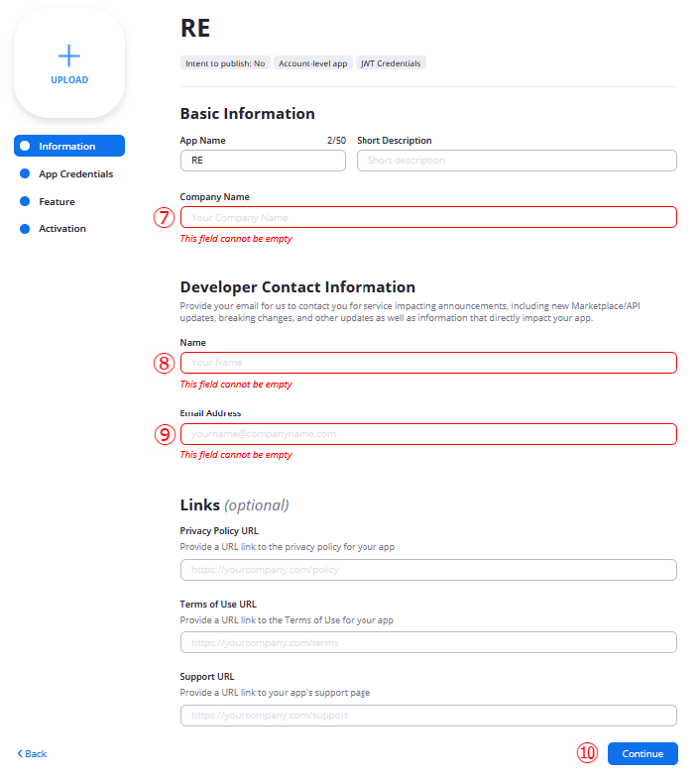The width and height of the screenshot is (700, 776).
Task: Go to the Feature step in the sidebar
Action: pos(57,202)
